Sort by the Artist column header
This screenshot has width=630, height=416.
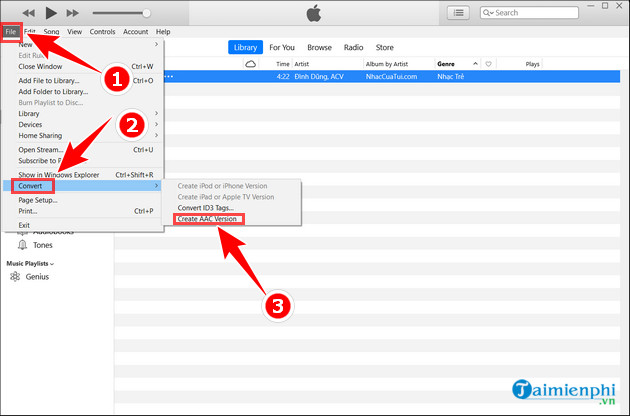point(302,64)
